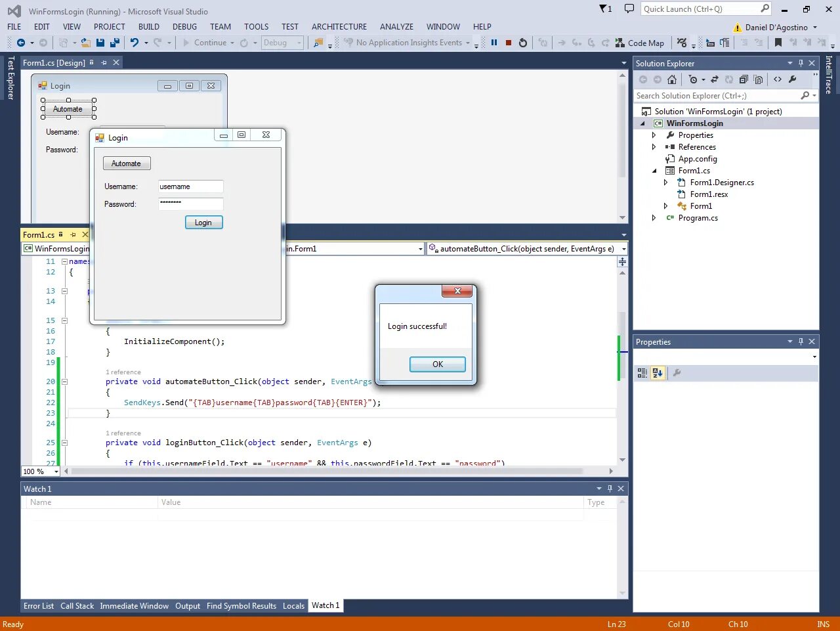Viewport: 840px width, 631px height.
Task: Switch to the Call Stack tab
Action: pos(77,606)
